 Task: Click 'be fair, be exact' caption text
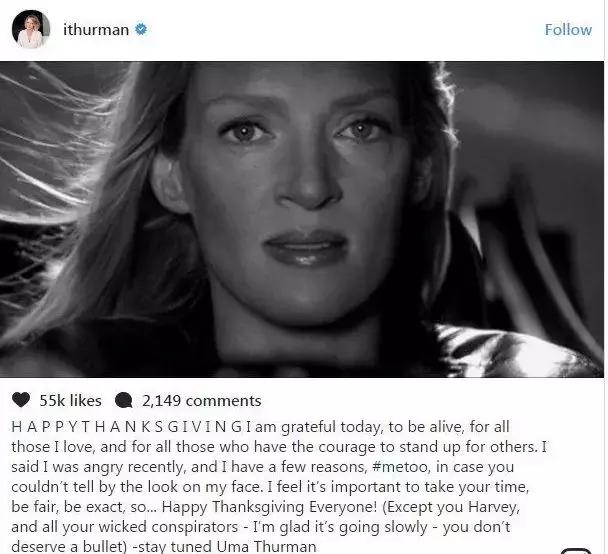[68, 507]
